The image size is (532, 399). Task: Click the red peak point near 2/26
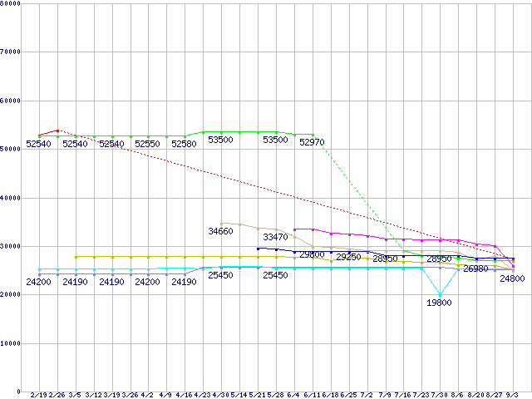(x=57, y=131)
